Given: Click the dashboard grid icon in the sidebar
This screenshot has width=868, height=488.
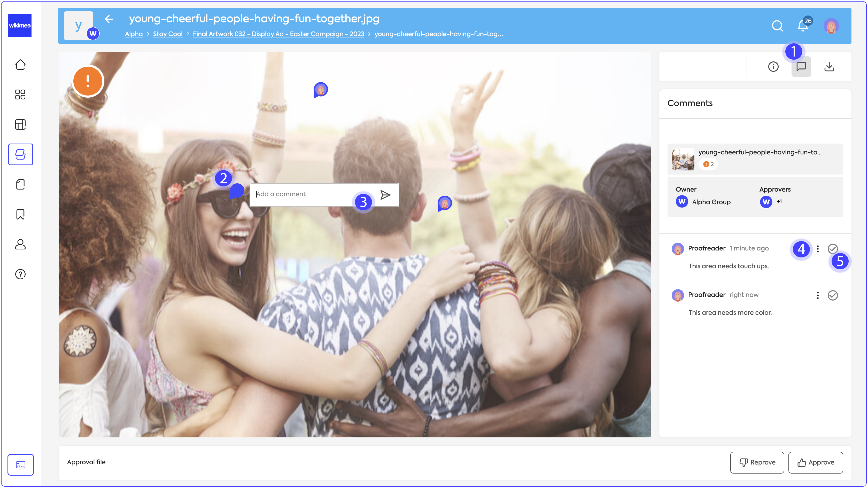Looking at the screenshot, I should (x=20, y=95).
